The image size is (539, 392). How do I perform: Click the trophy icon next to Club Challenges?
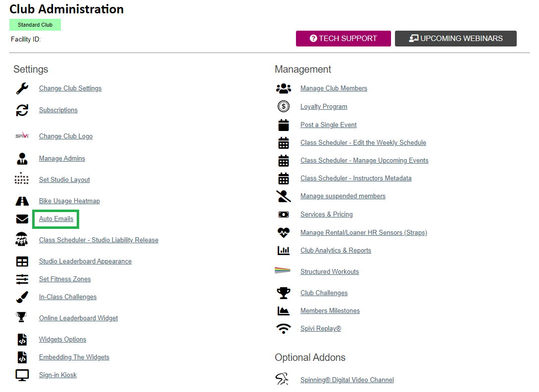click(284, 293)
